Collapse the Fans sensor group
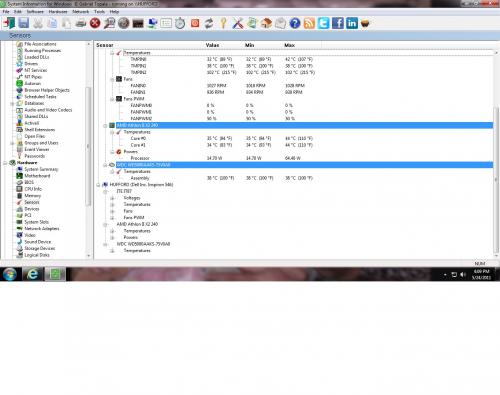Viewport: 500px width, 395px height. pos(112,79)
